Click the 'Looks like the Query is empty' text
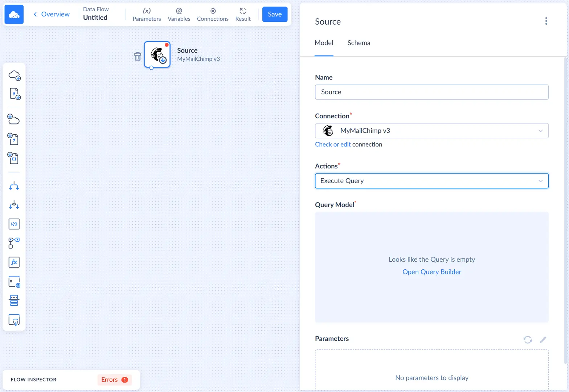 coord(432,260)
